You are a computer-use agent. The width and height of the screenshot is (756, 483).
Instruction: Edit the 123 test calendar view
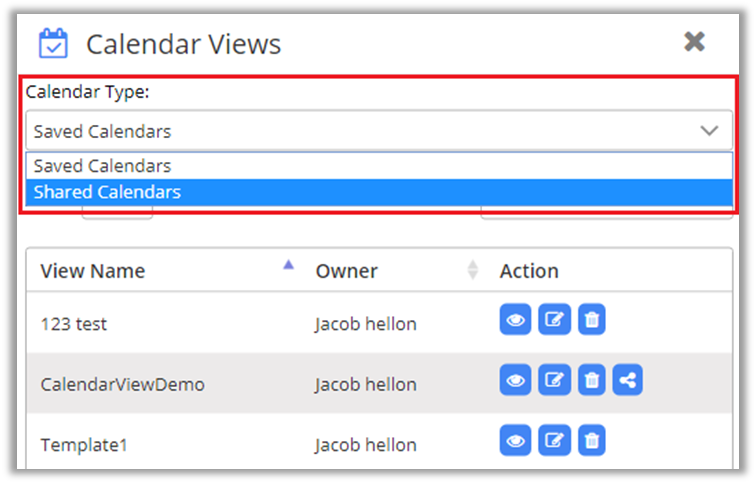(x=553, y=320)
